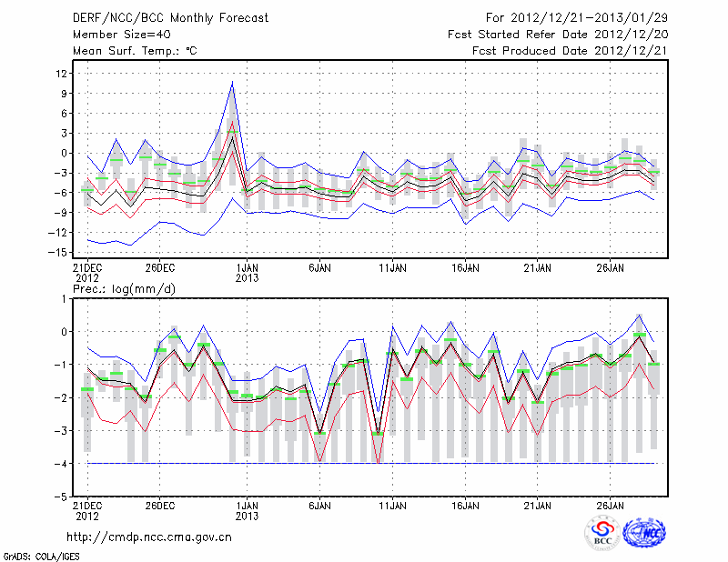The width and height of the screenshot is (728, 562).
Task: Select 26DEC tick on temperature chart axis
Action: coord(160,268)
